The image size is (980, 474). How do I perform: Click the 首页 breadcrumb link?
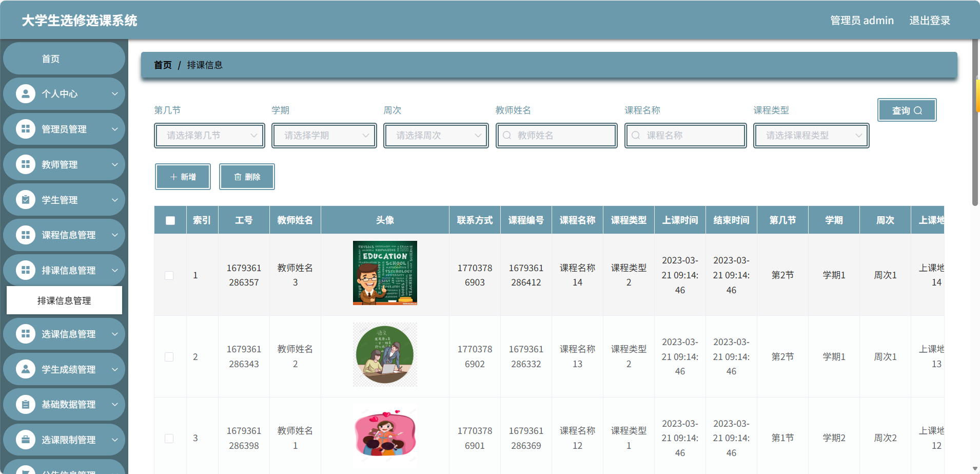[x=163, y=65]
